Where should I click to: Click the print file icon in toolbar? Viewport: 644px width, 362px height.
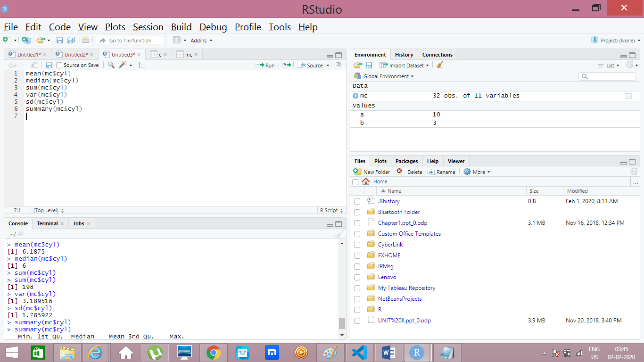click(85, 41)
